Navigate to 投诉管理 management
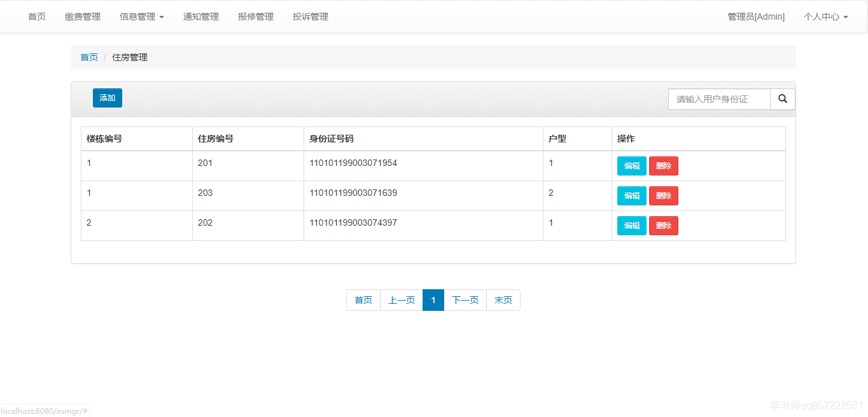 point(310,17)
